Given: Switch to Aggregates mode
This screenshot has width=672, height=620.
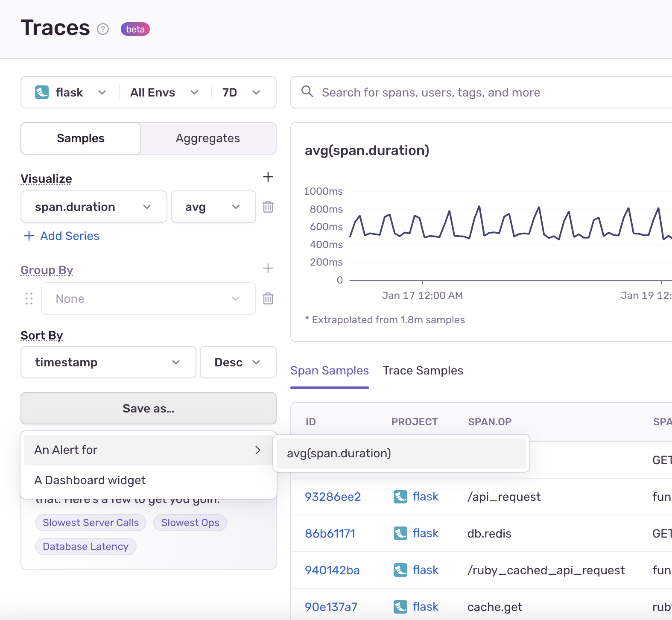Looking at the screenshot, I should [208, 138].
